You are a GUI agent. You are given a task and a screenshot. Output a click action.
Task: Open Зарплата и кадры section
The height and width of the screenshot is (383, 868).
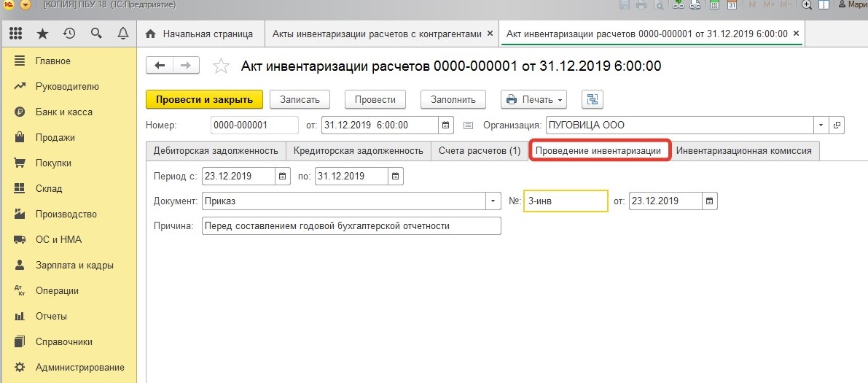coord(74,266)
